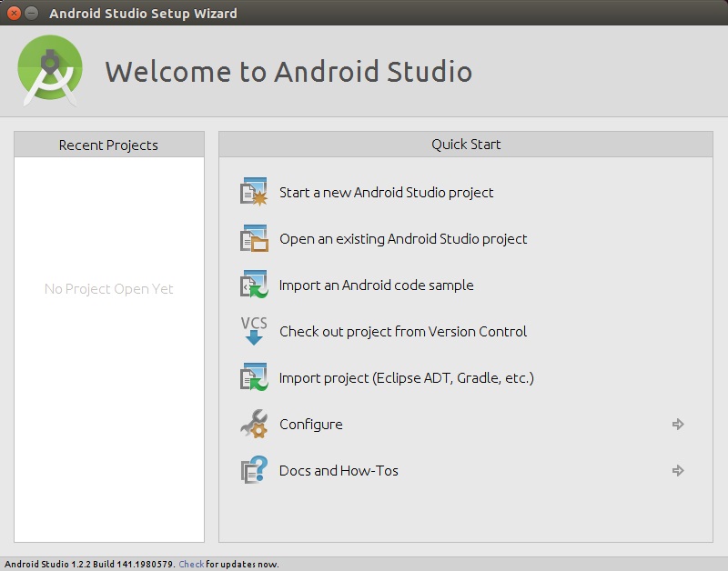Expand the Docs and How-Tos submenu arrow
728x571 pixels.
point(678,470)
